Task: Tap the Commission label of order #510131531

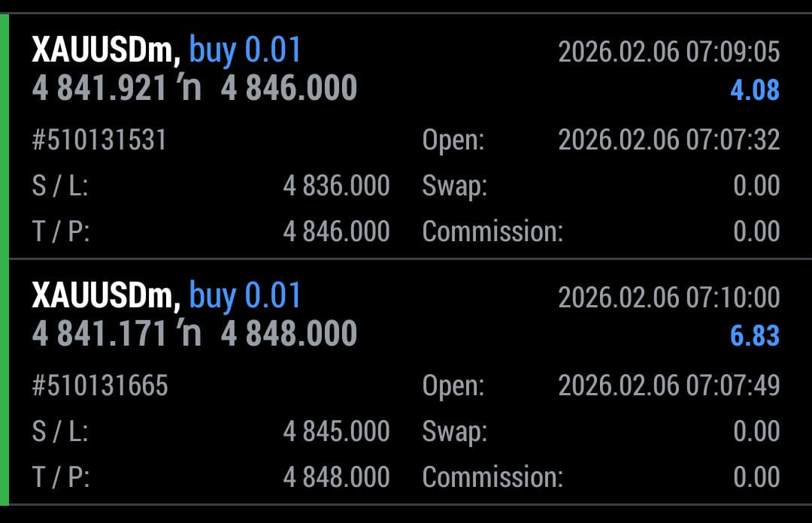Action: (492, 232)
